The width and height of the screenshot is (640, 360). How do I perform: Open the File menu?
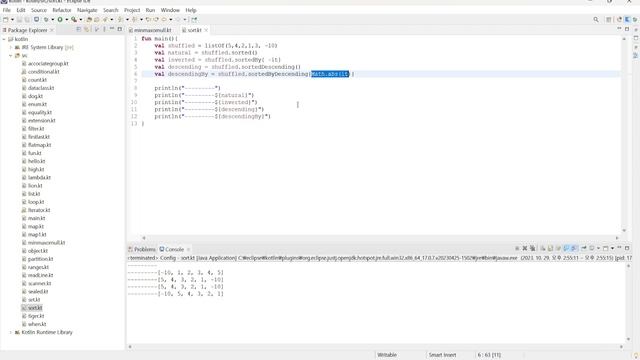pos(7,10)
